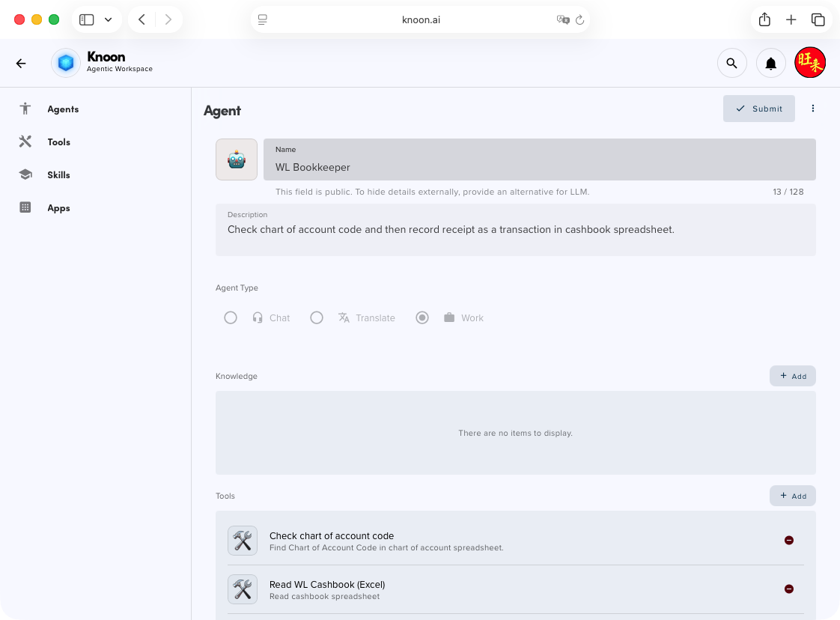Image resolution: width=840 pixels, height=620 pixels.
Task: Open the Safari sidebar tab chevron
Action: pos(108,19)
